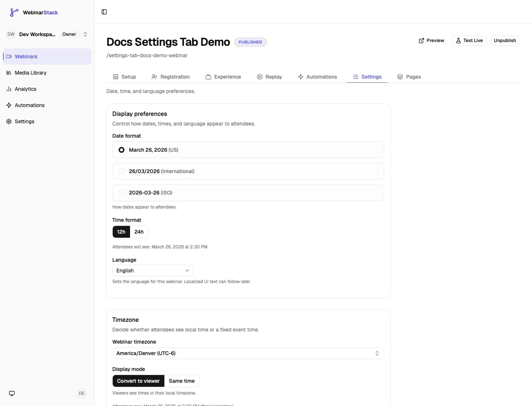Open the English language dropdown
532x406 pixels.
point(153,271)
